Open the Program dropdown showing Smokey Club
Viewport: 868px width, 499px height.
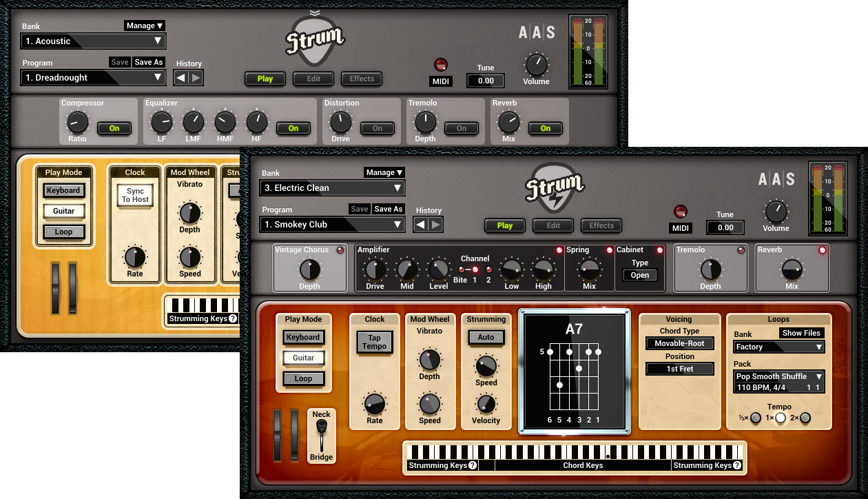[x=331, y=224]
